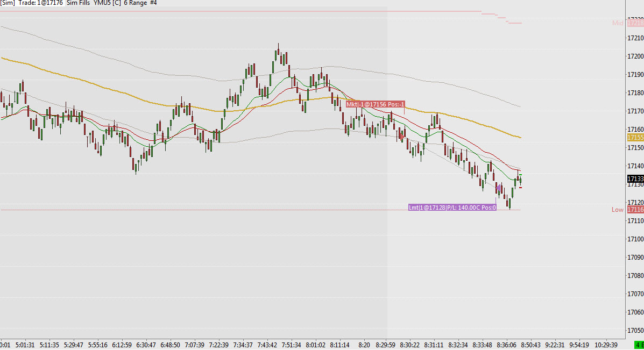Viewport: 644px width, 350px height.
Task: Click the 6:48:50 time axis label
Action: coord(170,345)
